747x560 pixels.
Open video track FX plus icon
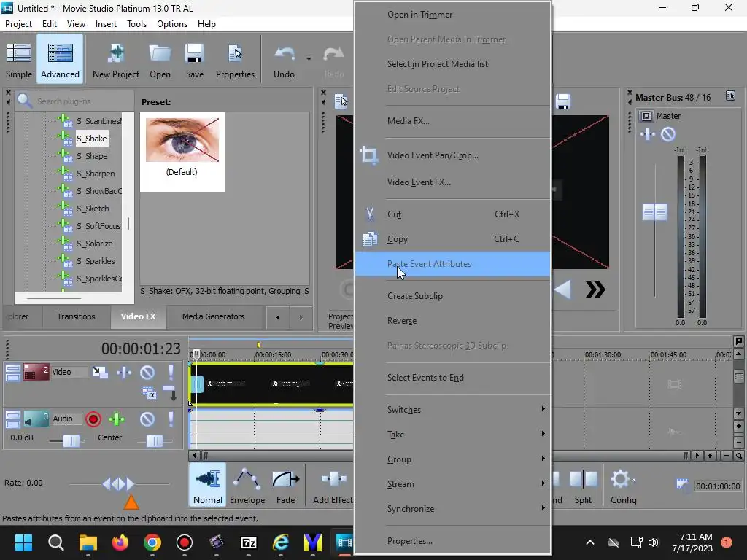(x=124, y=372)
